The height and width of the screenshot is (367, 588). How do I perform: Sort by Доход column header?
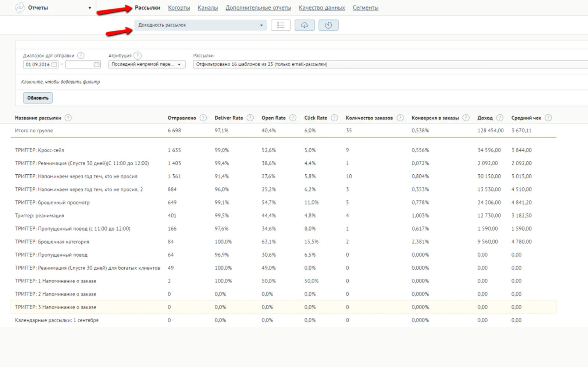tap(485, 118)
